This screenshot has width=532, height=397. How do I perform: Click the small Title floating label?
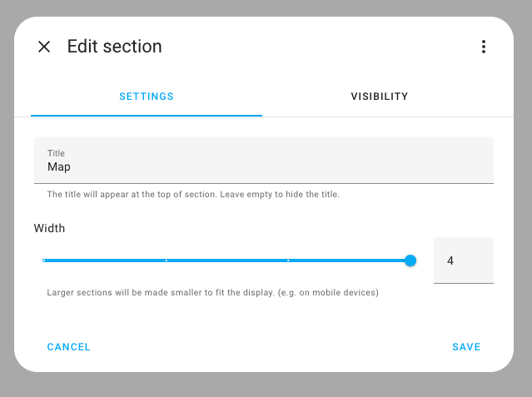point(56,153)
